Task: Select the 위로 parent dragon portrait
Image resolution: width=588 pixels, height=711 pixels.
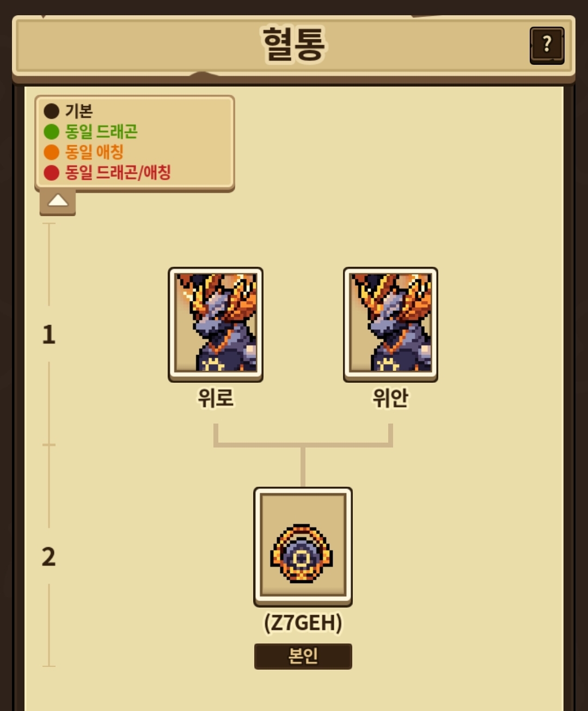Action: 216,324
